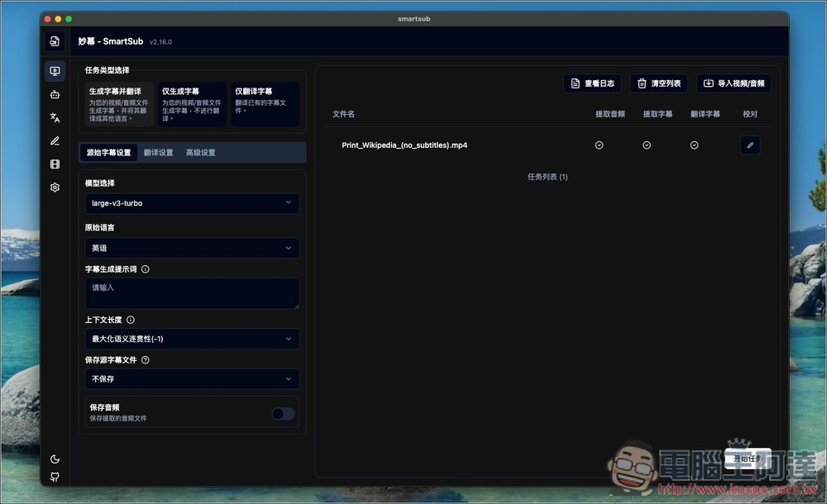Viewport: 827px width, 504px height.
Task: Click translate-subtitle status check for Print_Wikipedia
Action: click(694, 145)
